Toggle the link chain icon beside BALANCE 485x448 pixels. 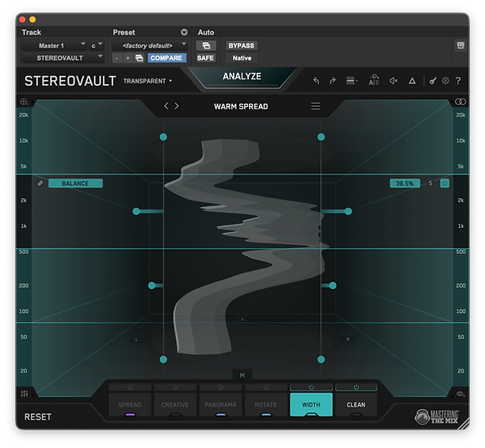[40, 183]
